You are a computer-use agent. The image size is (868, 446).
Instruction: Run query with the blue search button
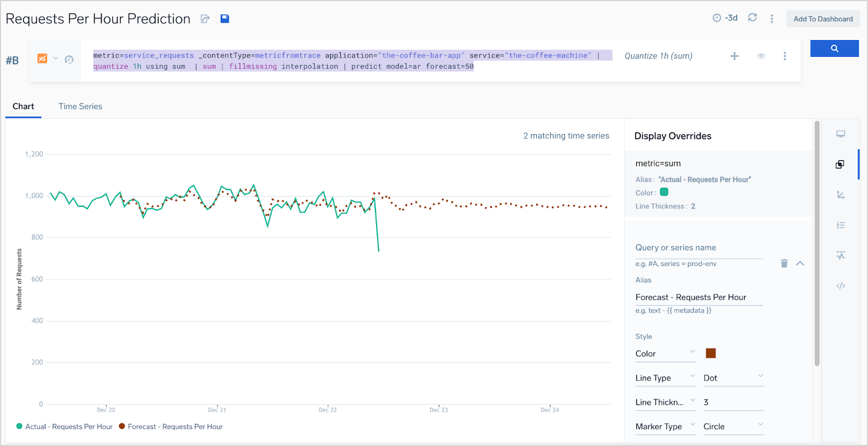tap(834, 48)
